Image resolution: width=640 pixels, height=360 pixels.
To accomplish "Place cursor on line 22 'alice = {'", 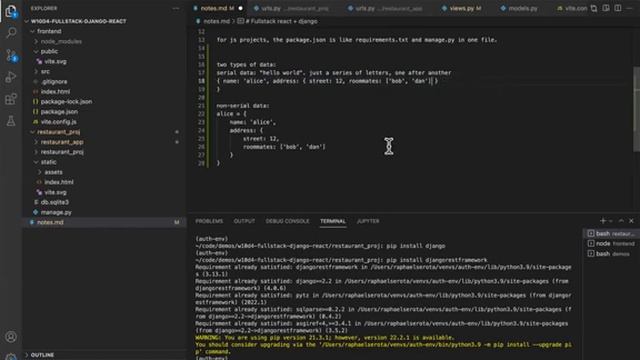I will click(231, 114).
